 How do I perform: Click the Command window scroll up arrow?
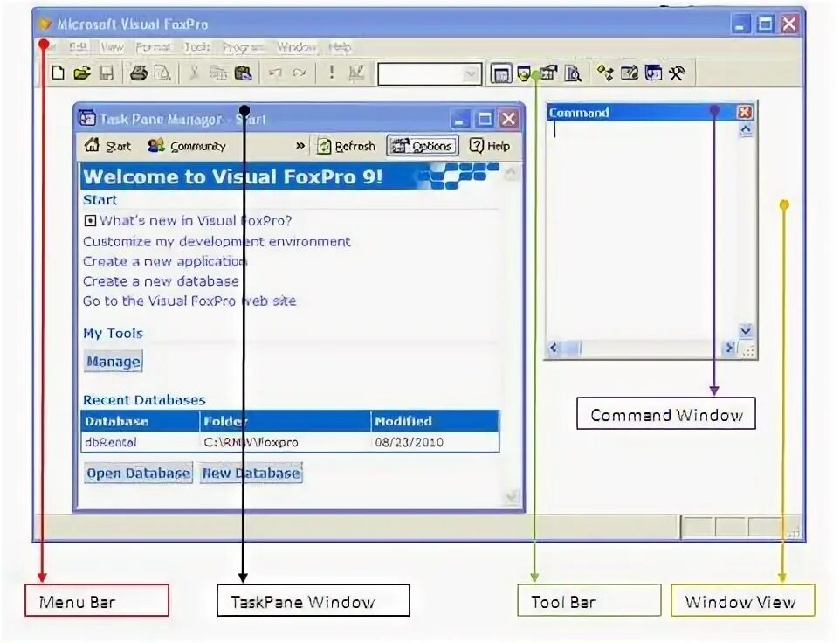tap(745, 129)
